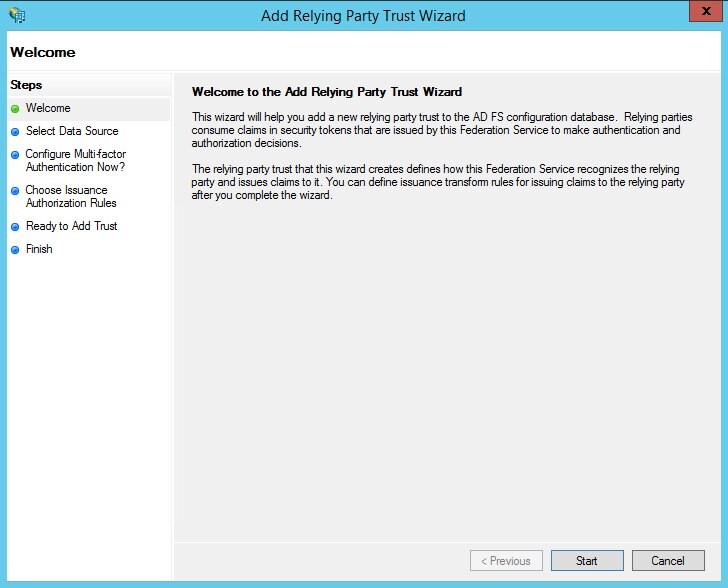The height and width of the screenshot is (588, 728).
Task: Select Configure Multi-factor Authentication Now step
Action: click(75, 160)
